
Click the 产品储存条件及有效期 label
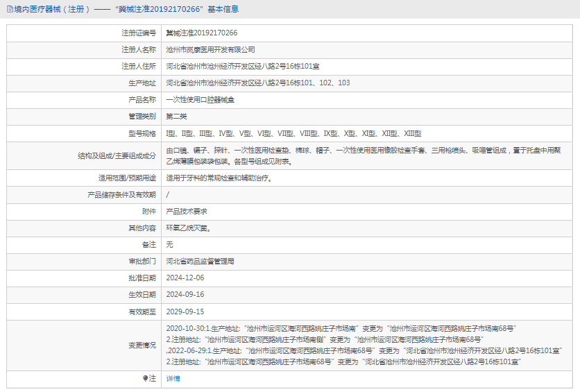tap(121, 194)
